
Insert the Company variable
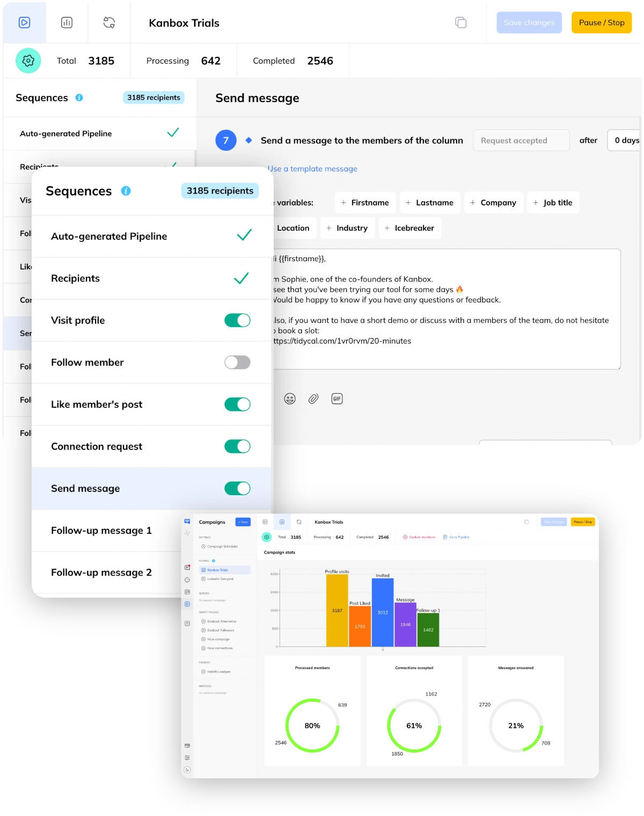click(x=493, y=203)
